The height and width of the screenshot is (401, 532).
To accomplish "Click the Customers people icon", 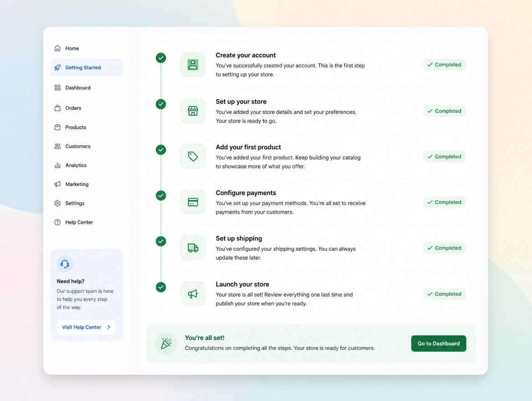I will coord(57,146).
